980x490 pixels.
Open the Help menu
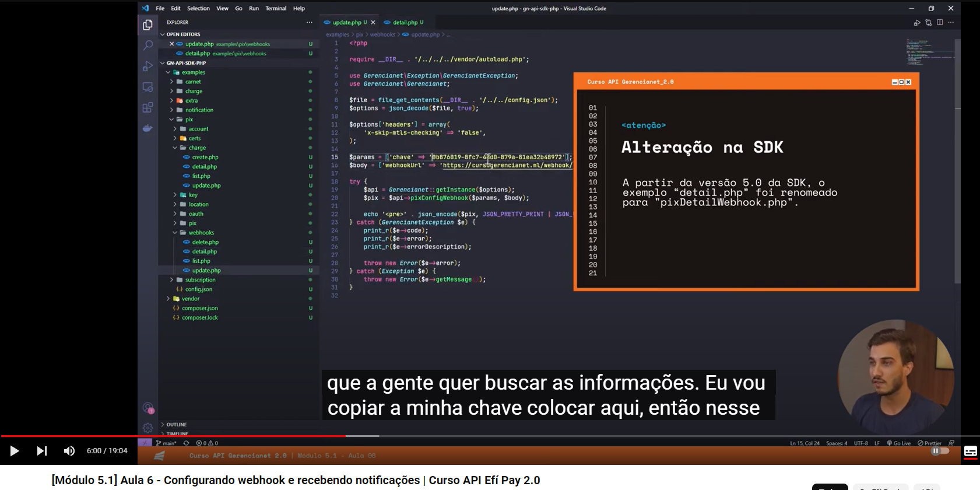coord(299,8)
